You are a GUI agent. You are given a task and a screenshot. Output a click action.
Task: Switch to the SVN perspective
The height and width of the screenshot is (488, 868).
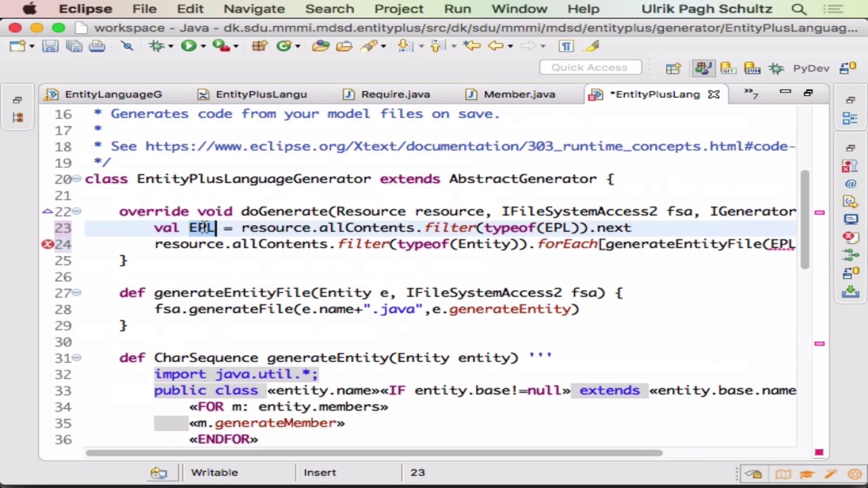tap(752, 68)
